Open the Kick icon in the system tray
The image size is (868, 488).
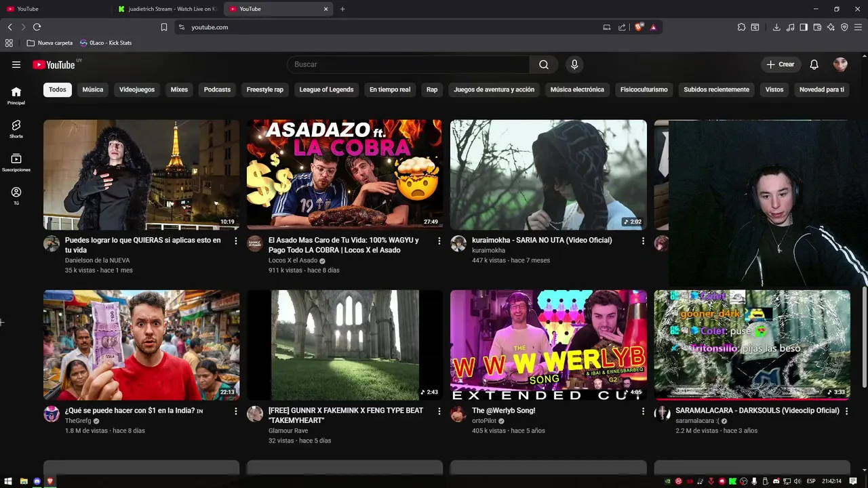732,481
